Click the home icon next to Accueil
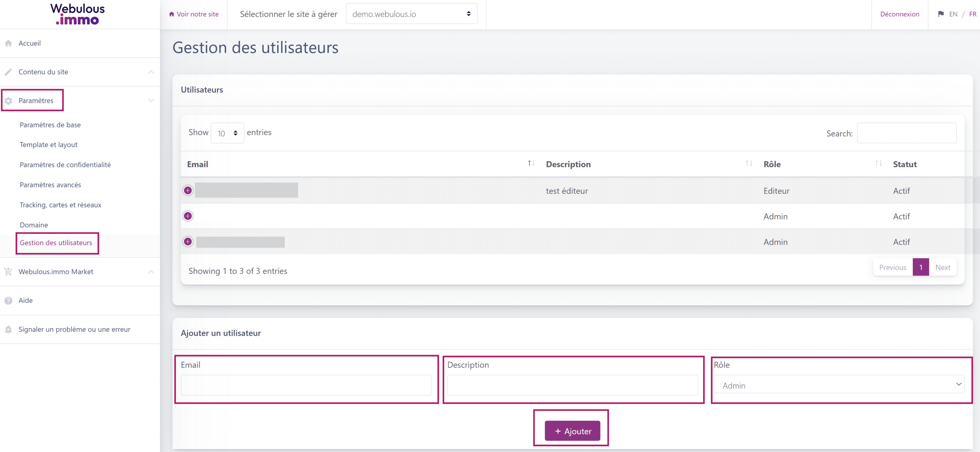The height and width of the screenshot is (452, 980). coord(9,43)
